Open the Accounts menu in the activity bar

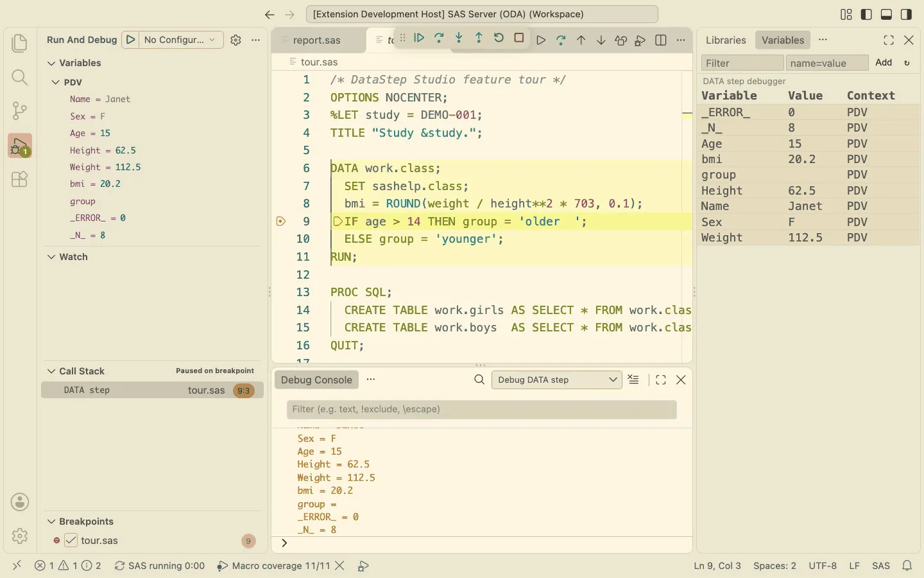pos(20,502)
